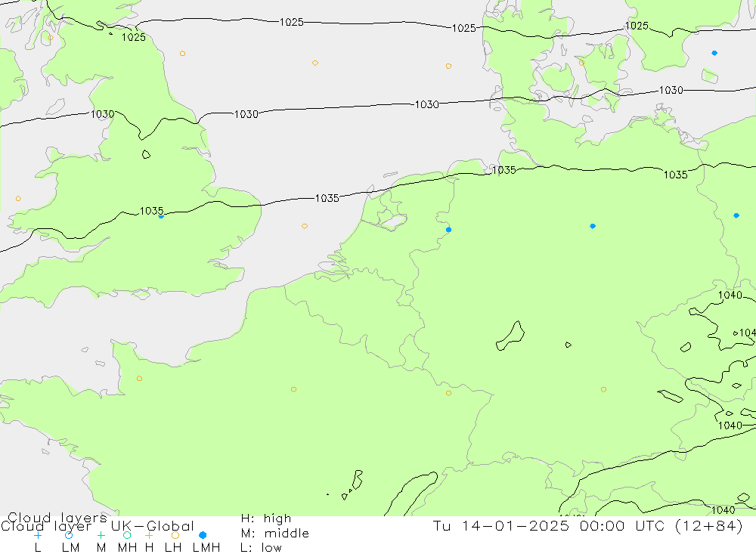756x554 pixels.
Task: Click the 1035 isobar label over the North Sea
Action: pyautogui.click(x=327, y=198)
